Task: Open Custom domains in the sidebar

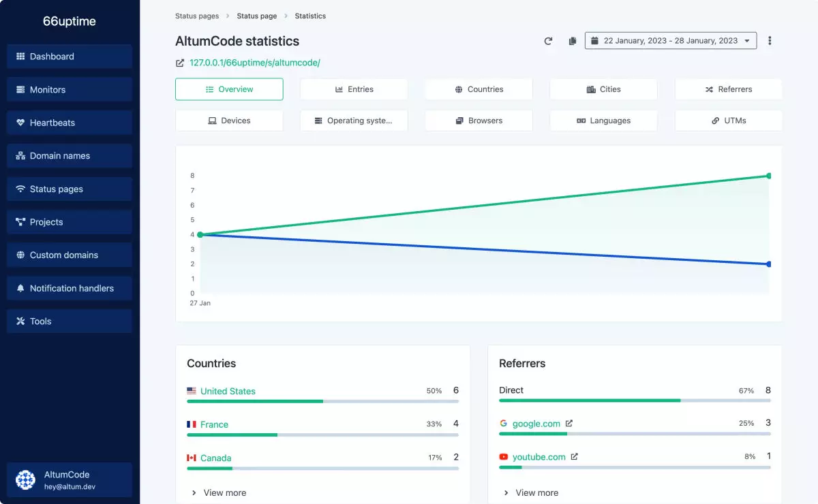Action: [x=70, y=255]
